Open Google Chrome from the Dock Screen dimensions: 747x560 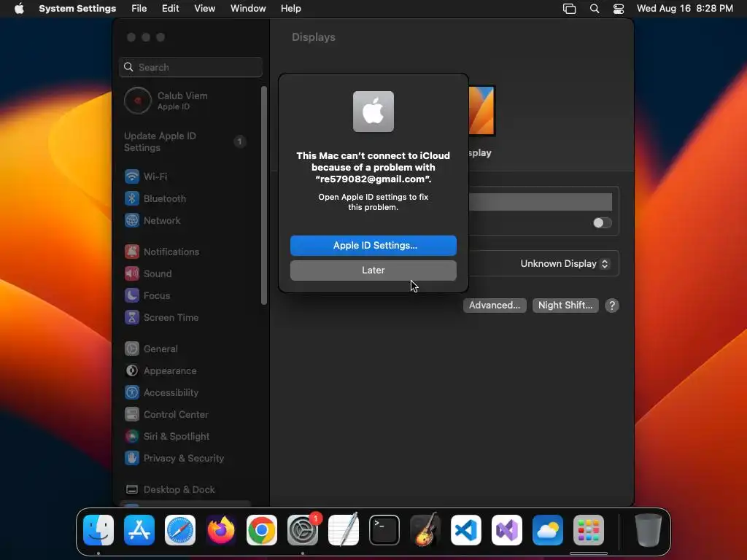coord(262,530)
